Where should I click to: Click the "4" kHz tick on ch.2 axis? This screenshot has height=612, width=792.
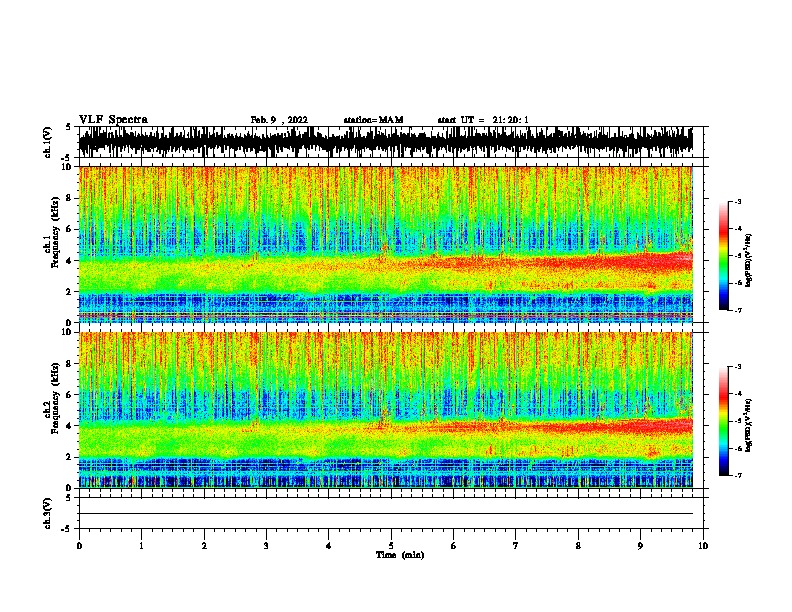(x=70, y=426)
